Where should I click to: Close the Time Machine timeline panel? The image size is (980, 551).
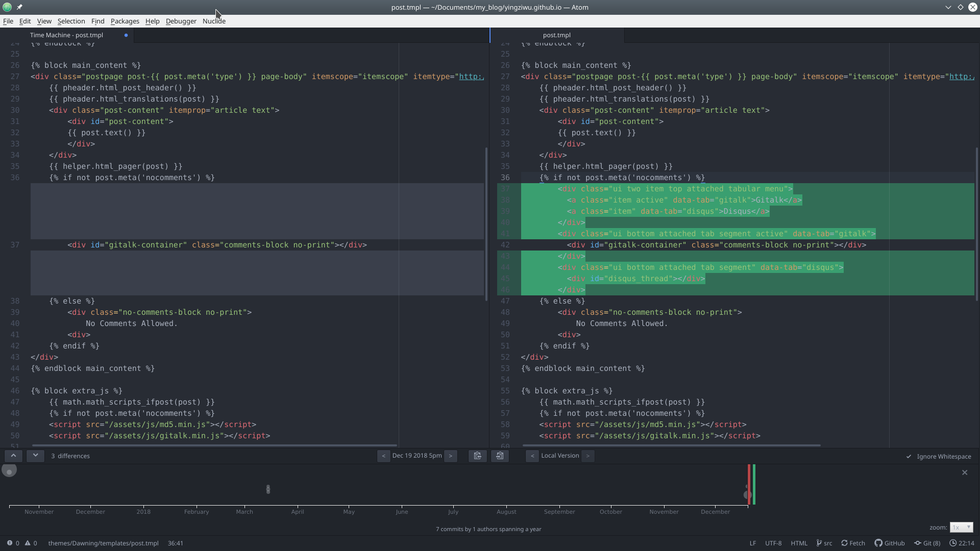(x=964, y=472)
